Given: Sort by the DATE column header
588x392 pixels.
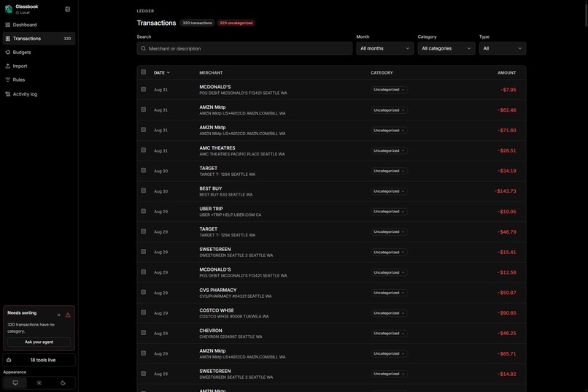Looking at the screenshot, I should coord(162,73).
